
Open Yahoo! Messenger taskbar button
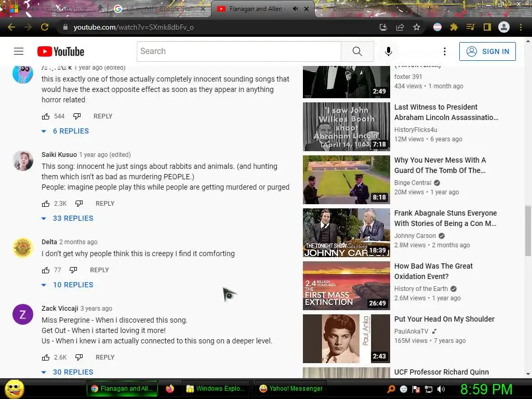click(291, 389)
